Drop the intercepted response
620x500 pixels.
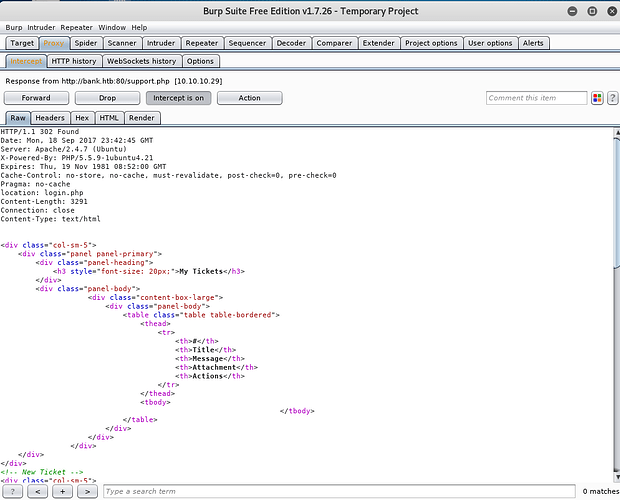107,98
